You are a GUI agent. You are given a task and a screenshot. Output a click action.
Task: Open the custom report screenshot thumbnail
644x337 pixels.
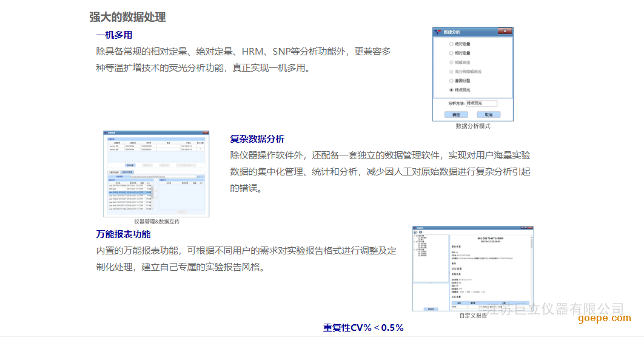472,268
